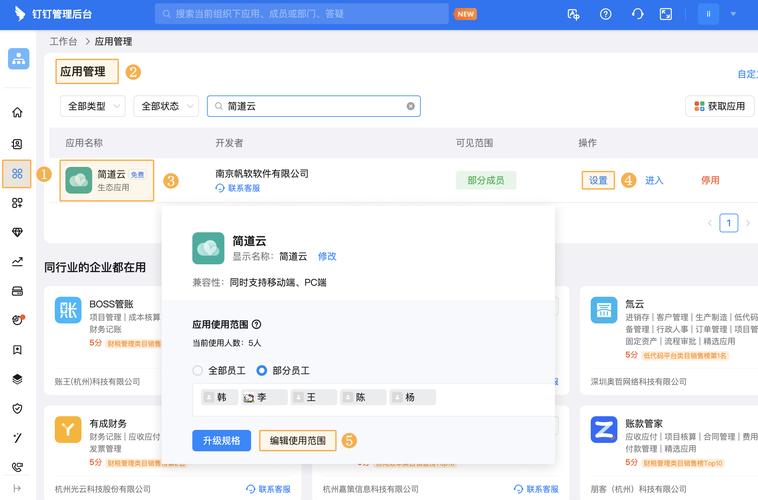Click the 编辑使用范围 button
The image size is (758, 500).
coord(298,441)
